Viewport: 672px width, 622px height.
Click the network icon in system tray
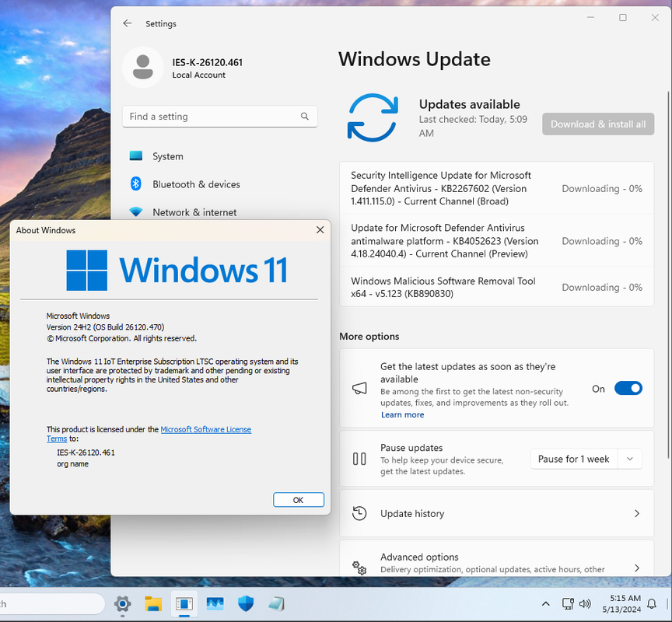tap(568, 604)
